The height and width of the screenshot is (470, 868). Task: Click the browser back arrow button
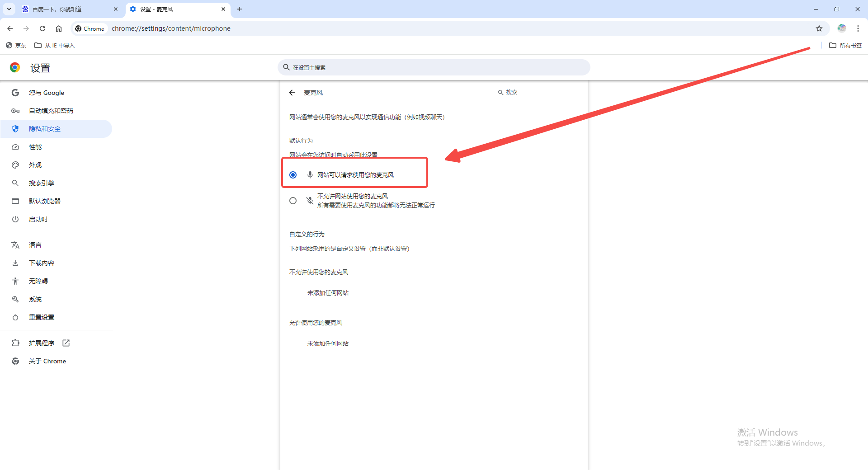[10, 28]
